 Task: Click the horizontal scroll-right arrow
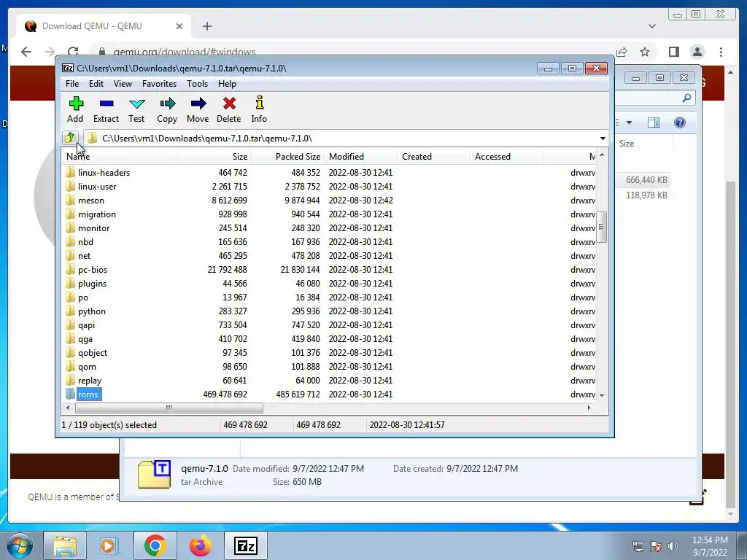click(589, 408)
